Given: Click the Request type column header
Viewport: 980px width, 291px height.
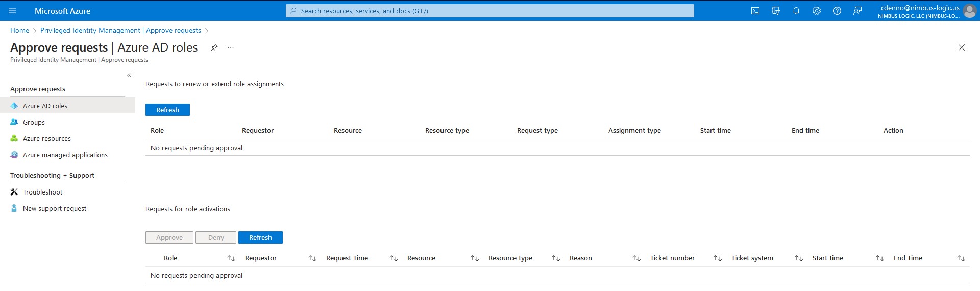Looking at the screenshot, I should pyautogui.click(x=537, y=130).
